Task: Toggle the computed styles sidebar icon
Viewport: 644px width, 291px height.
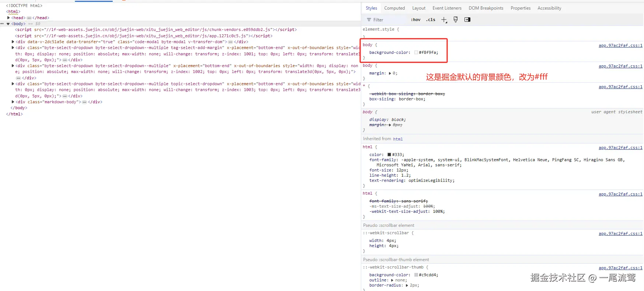Action: point(467,20)
